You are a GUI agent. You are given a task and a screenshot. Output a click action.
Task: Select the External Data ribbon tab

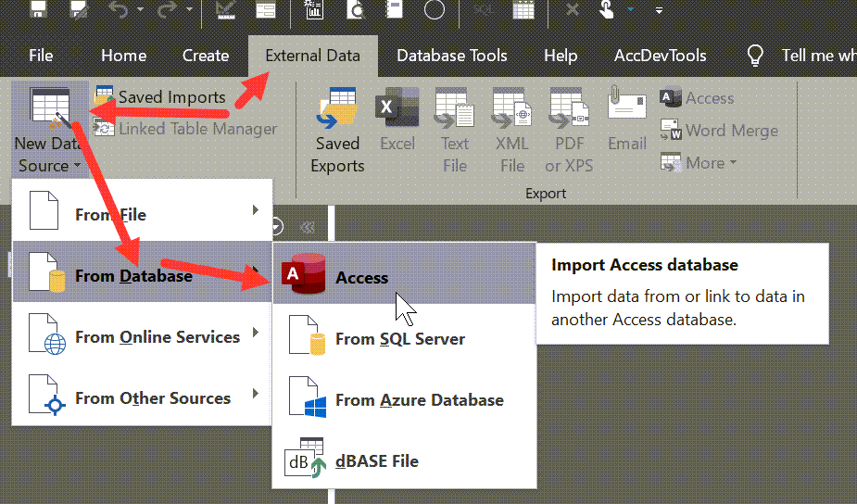point(312,56)
